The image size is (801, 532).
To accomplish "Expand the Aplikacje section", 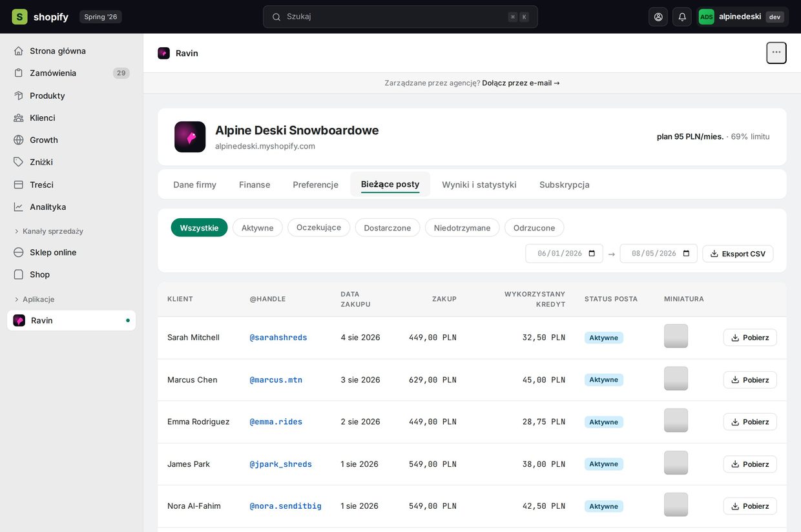I will (34, 300).
